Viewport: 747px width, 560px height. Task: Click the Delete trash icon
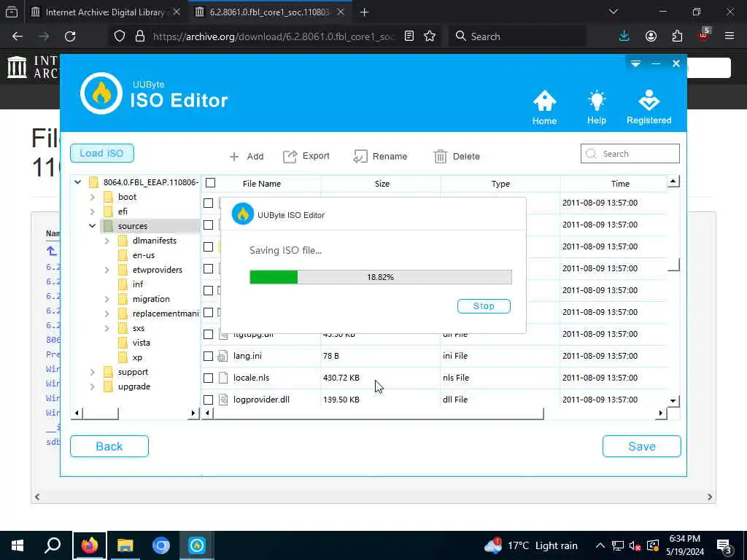(440, 156)
